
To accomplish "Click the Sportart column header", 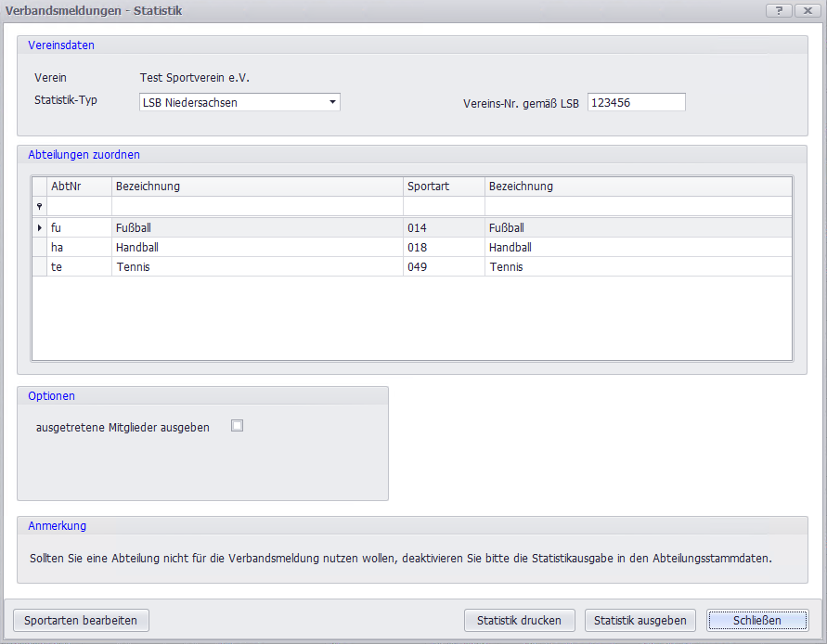I will pyautogui.click(x=443, y=187).
